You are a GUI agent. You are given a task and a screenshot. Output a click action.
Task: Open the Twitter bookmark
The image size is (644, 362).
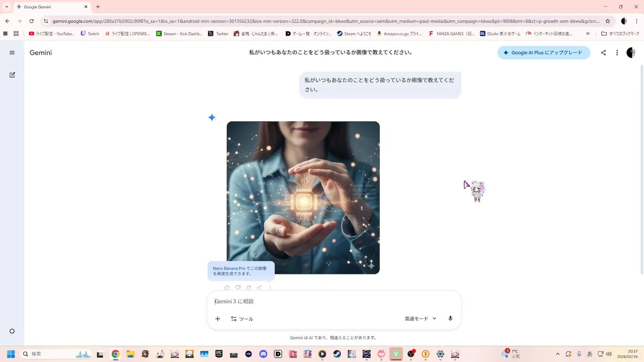(218, 34)
